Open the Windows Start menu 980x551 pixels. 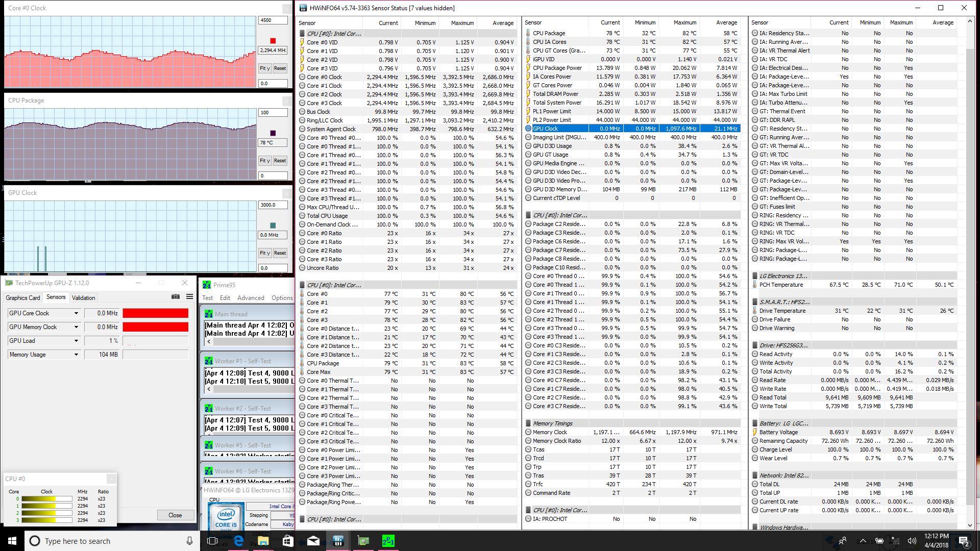(x=12, y=541)
